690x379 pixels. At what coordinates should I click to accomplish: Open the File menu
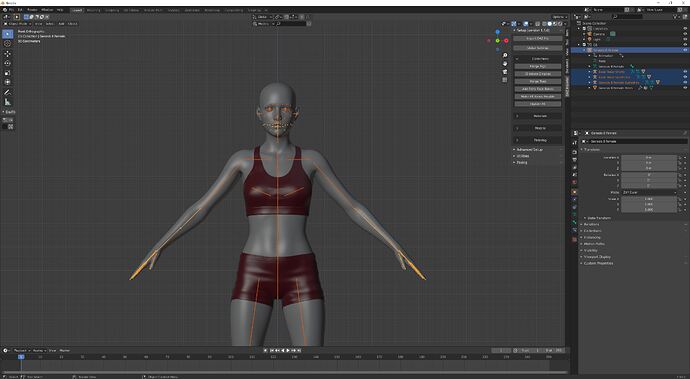pyautogui.click(x=11, y=10)
